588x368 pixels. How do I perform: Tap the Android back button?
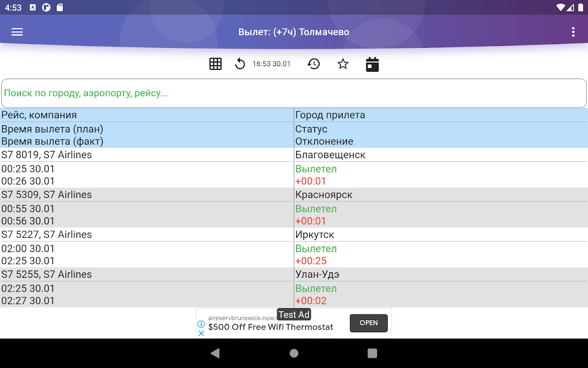click(215, 353)
